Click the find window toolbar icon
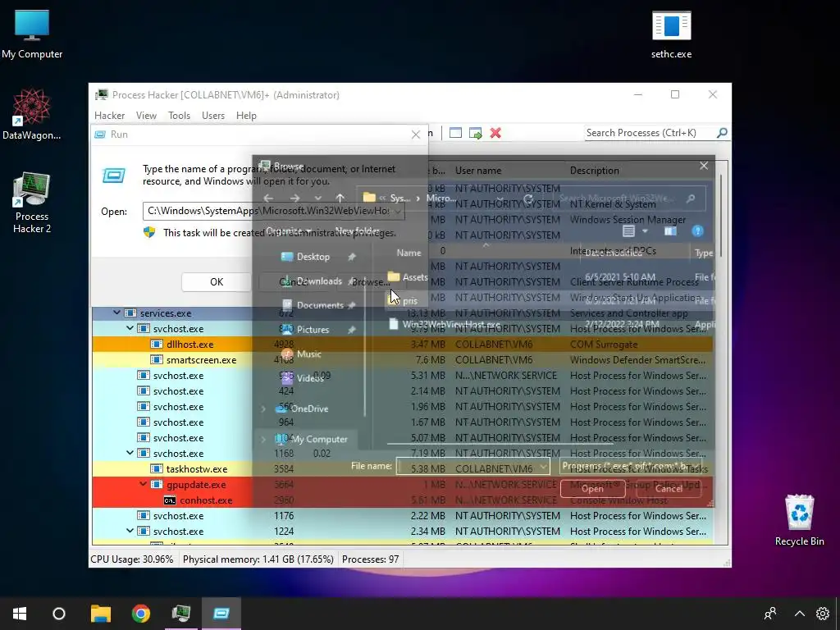 (455, 133)
